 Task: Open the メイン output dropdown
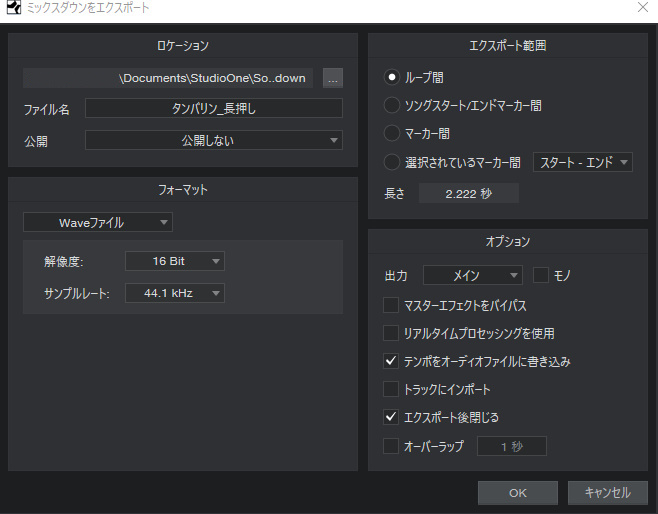pyautogui.click(x=473, y=275)
